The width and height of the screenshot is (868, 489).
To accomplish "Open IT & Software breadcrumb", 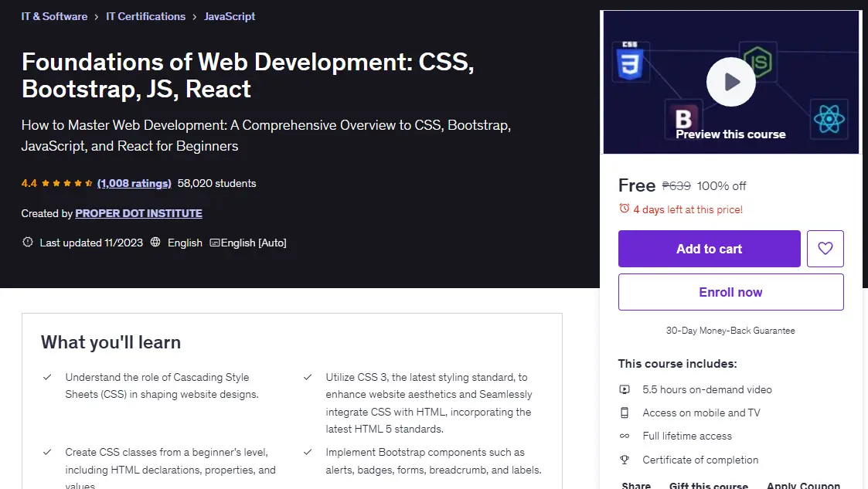I will tap(54, 16).
